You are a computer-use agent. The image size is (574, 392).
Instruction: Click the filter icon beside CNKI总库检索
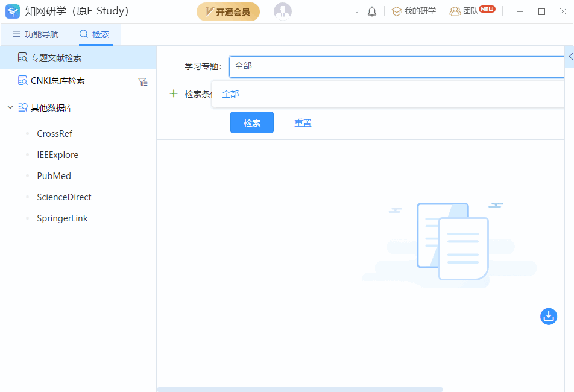click(143, 81)
